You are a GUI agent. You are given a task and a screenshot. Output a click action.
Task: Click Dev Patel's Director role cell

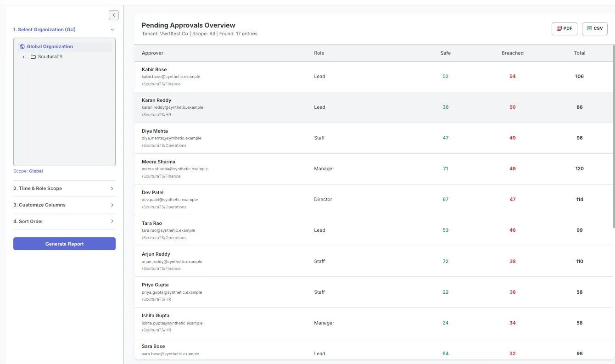[x=323, y=200]
